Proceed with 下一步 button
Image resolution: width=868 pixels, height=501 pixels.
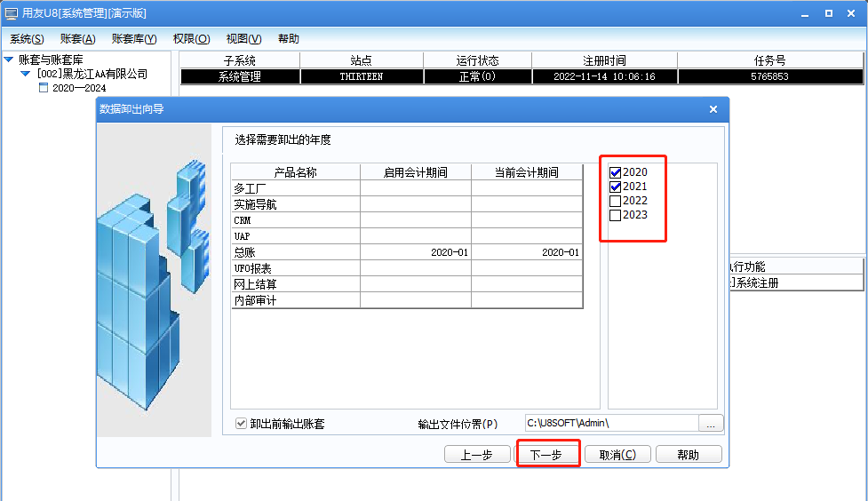(546, 455)
